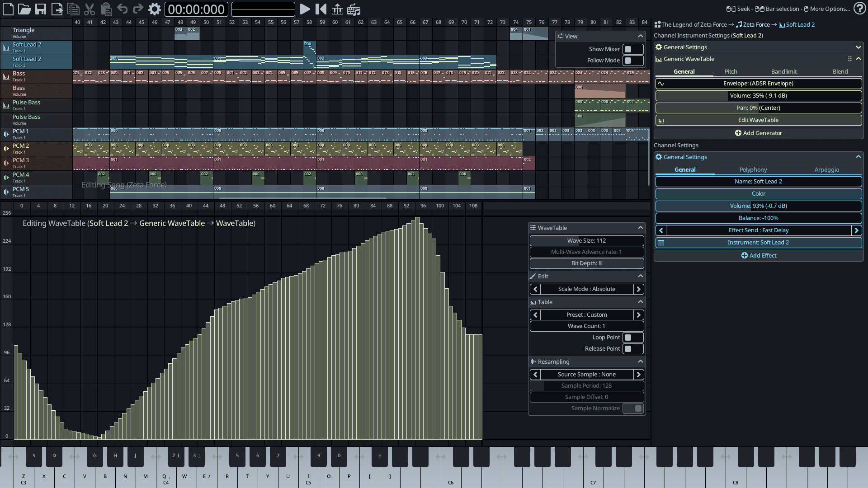Open settings with the gear icon
868x488 pixels.
click(x=154, y=9)
